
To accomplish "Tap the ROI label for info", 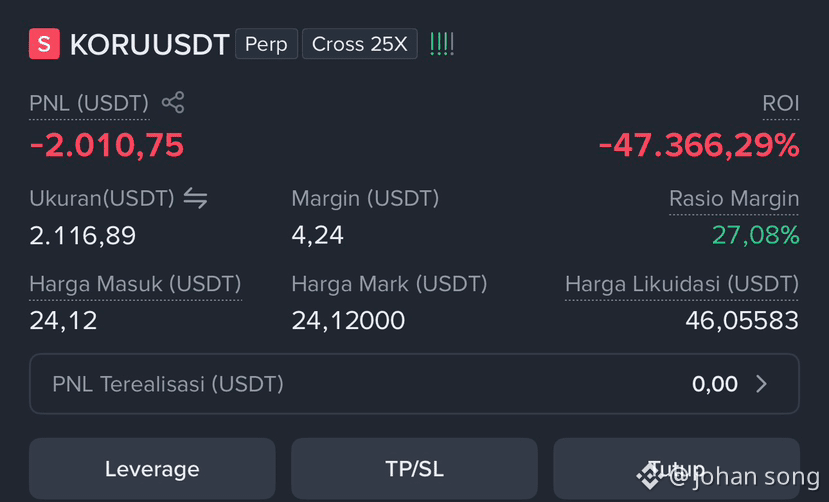I will click(x=780, y=103).
